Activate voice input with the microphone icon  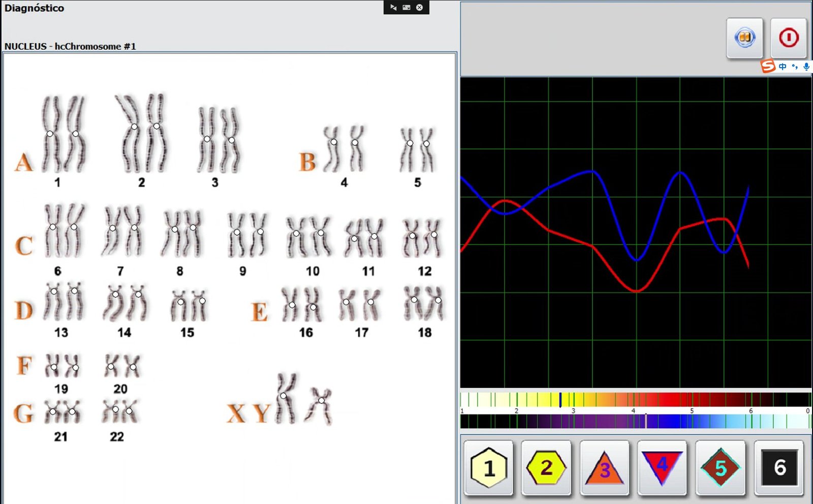coord(805,66)
